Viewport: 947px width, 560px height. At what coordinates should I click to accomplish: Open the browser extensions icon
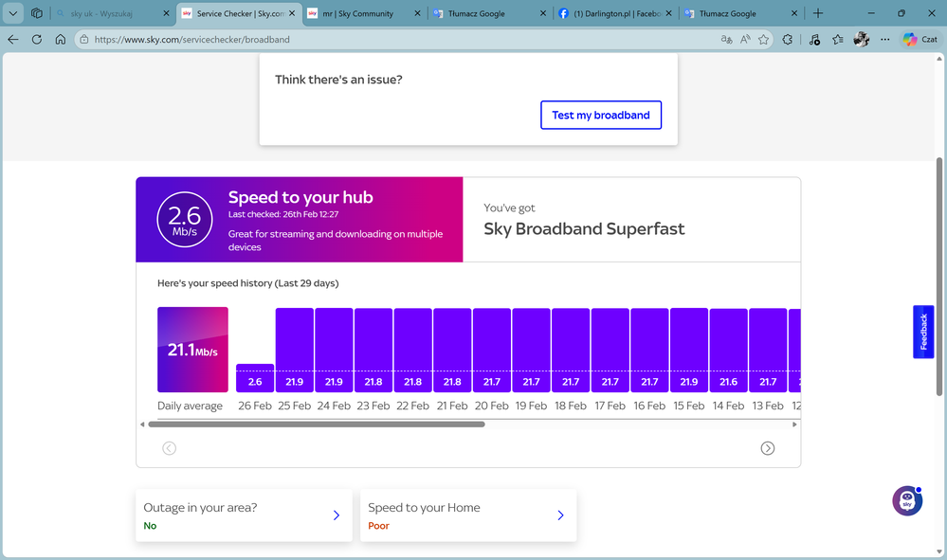(788, 39)
